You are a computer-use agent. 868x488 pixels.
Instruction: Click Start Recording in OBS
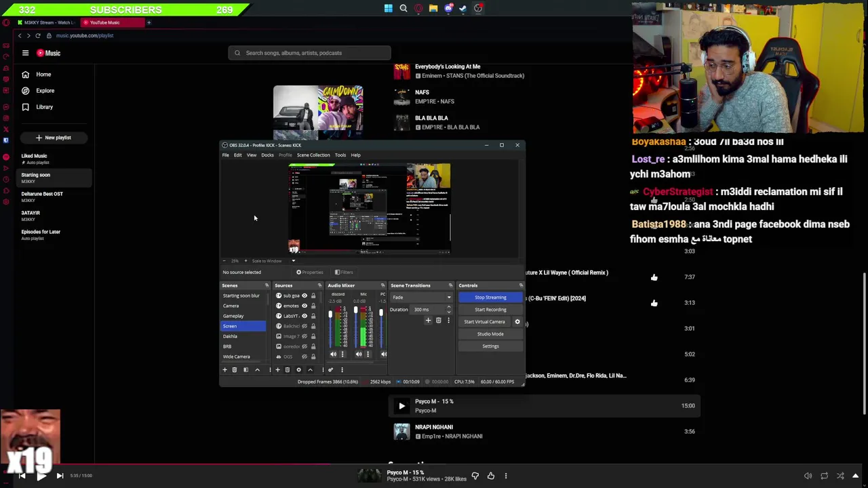tap(490, 310)
